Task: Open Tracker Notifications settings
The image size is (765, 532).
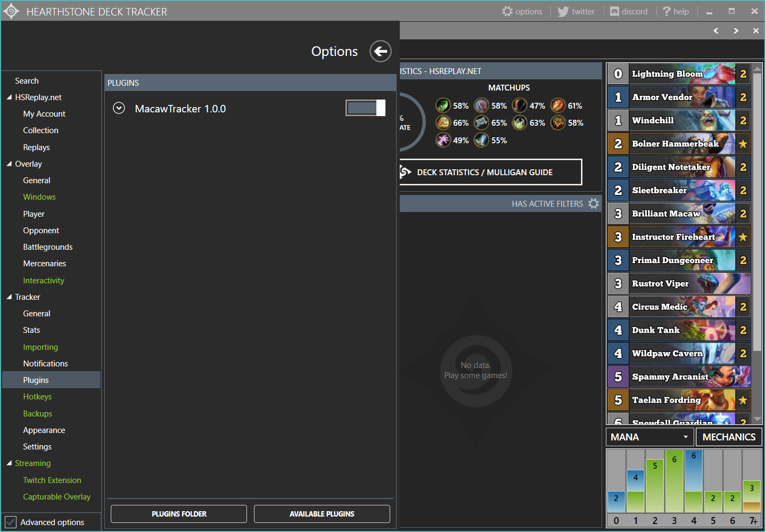Action: (x=45, y=364)
